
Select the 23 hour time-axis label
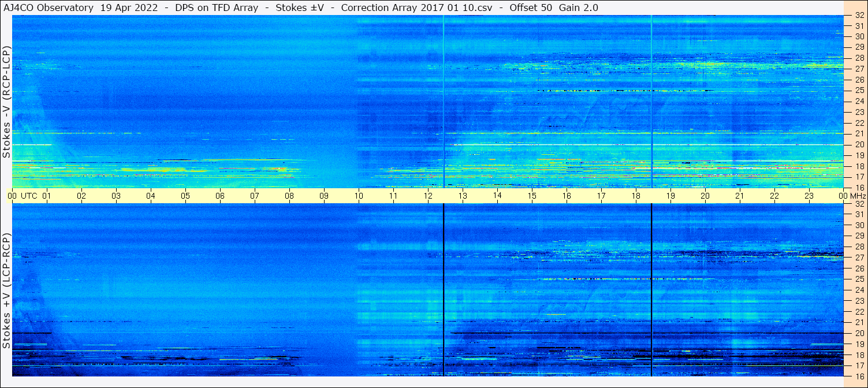click(x=809, y=196)
